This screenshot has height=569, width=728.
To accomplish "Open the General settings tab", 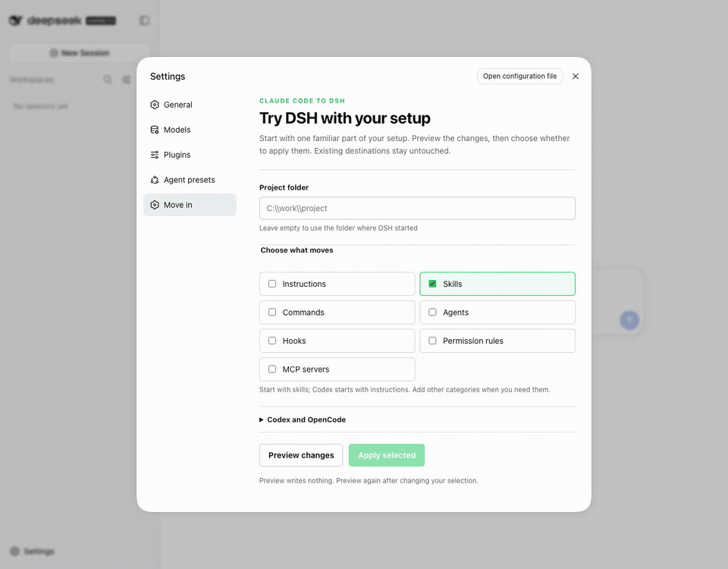I will (190, 105).
